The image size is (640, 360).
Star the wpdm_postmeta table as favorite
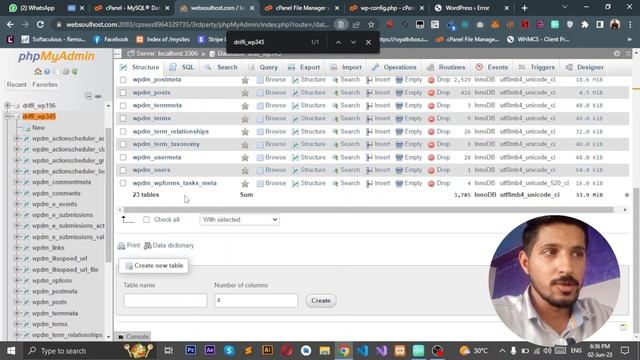(245, 80)
